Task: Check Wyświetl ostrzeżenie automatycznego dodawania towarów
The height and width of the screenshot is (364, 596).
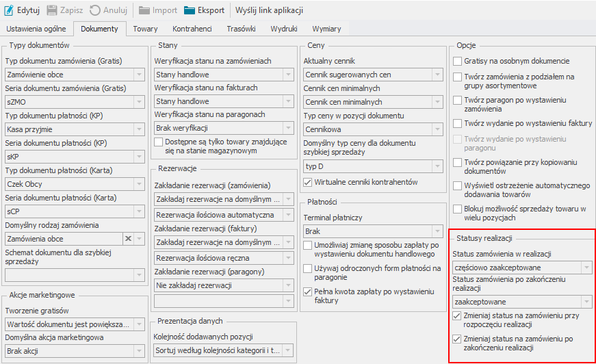Action: click(x=457, y=186)
